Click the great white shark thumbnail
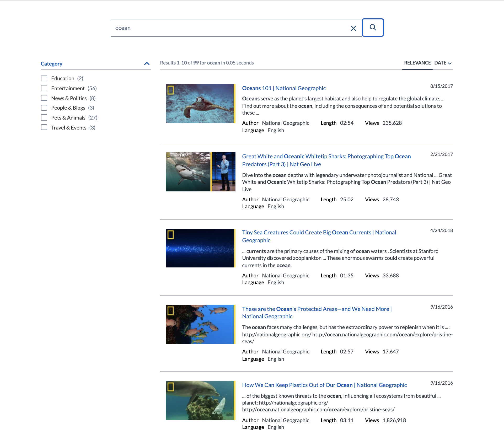Screen dimensions: 504x430 click(201, 172)
